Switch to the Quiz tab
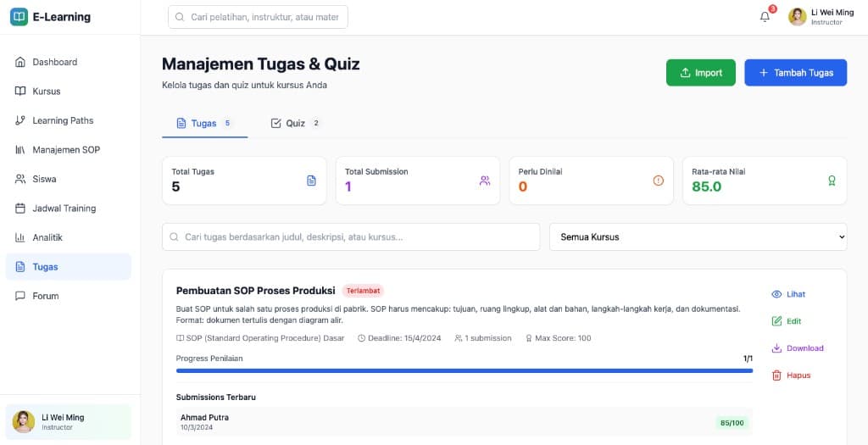The height and width of the screenshot is (445, 868). [x=295, y=123]
